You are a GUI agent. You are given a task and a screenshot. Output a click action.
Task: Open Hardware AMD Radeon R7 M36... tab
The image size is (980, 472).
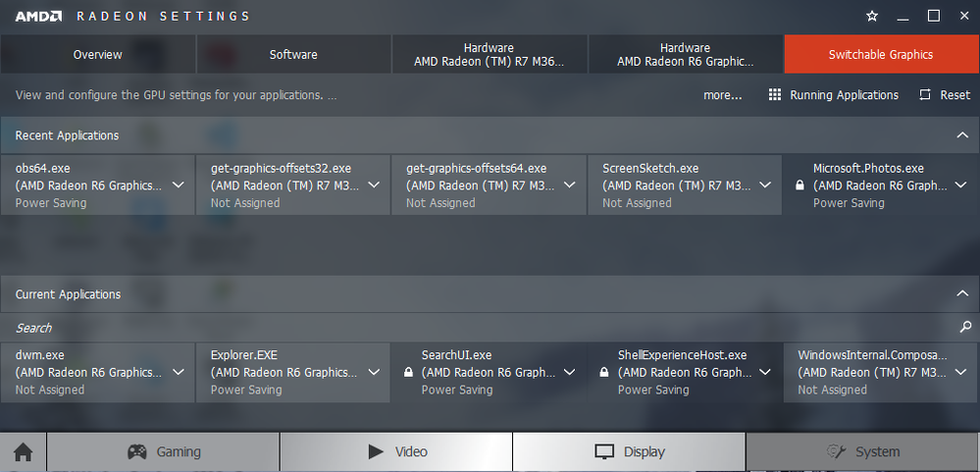point(489,54)
